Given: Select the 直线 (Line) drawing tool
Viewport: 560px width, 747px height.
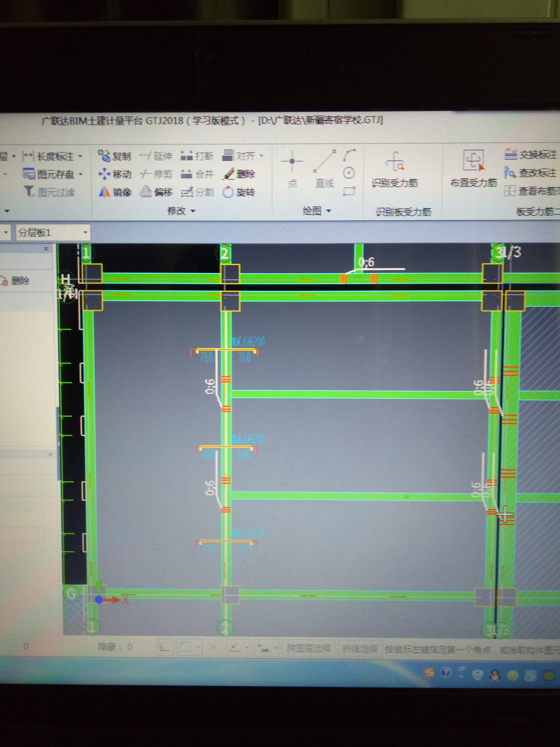Looking at the screenshot, I should 324,169.
